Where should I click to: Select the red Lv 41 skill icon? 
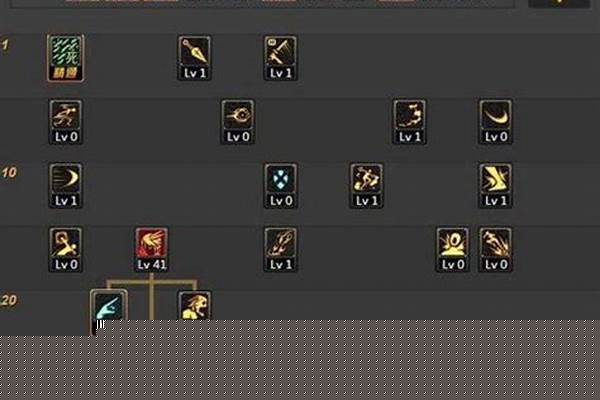click(152, 250)
